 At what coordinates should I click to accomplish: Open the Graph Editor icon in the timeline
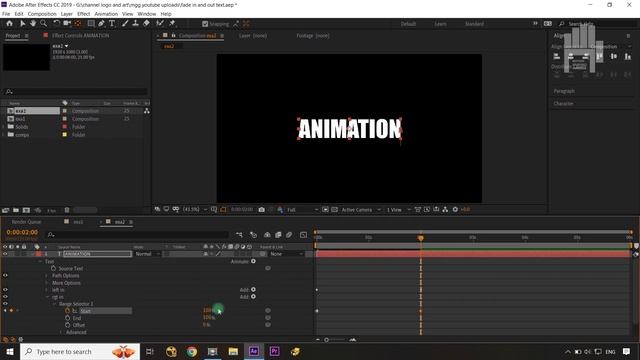coord(303,235)
